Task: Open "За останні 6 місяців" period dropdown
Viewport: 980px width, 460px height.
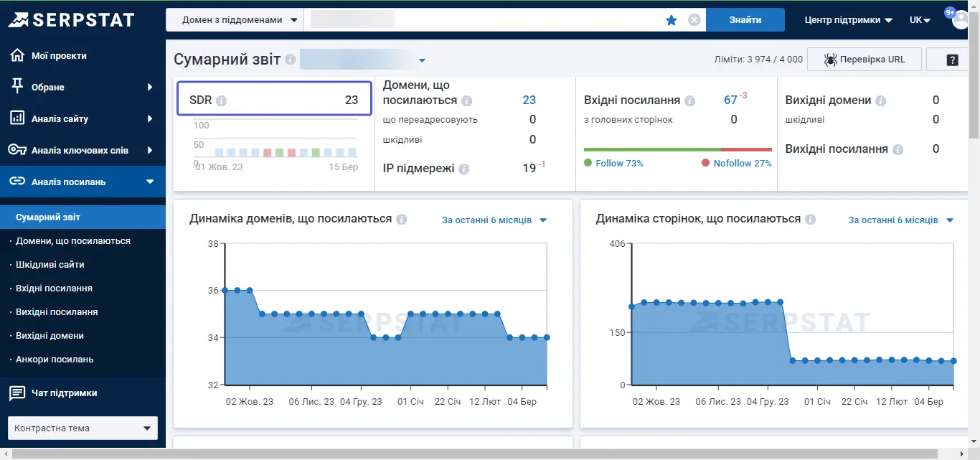Action: tap(494, 220)
